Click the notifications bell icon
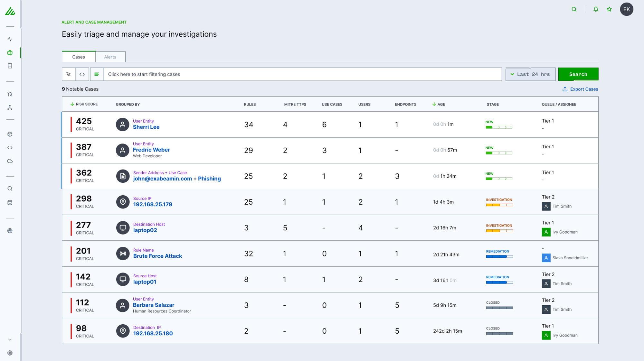This screenshot has width=644, height=361. pyautogui.click(x=596, y=9)
